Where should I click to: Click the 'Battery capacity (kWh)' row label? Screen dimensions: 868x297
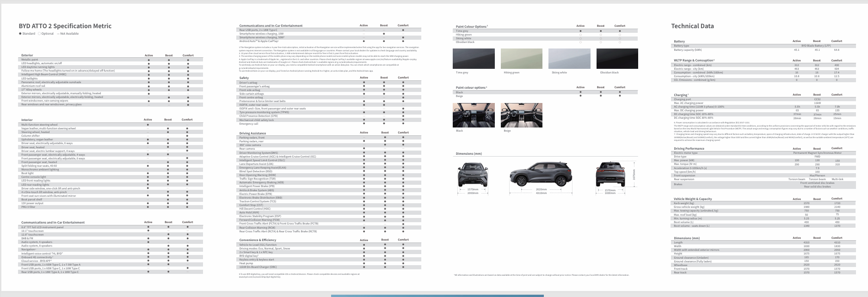pos(688,50)
